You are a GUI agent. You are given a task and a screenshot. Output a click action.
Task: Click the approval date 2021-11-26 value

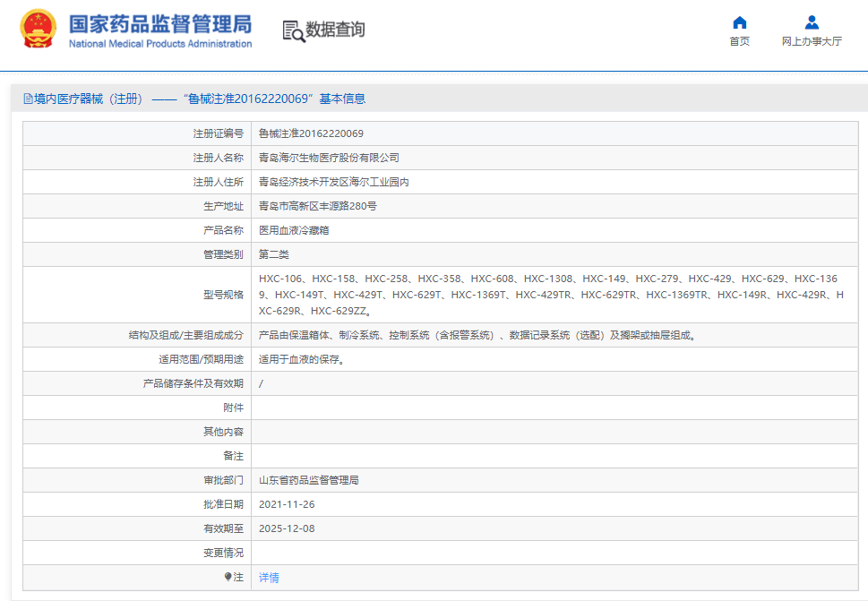[287, 504]
